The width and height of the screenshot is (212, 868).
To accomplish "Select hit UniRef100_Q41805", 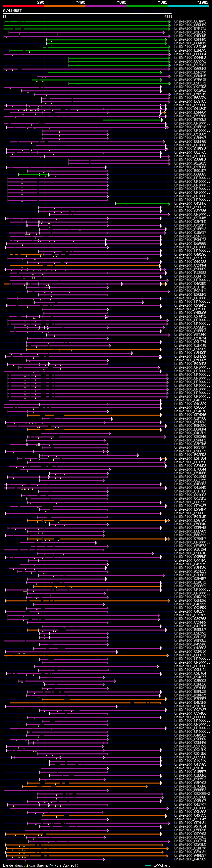I will 190,109.
